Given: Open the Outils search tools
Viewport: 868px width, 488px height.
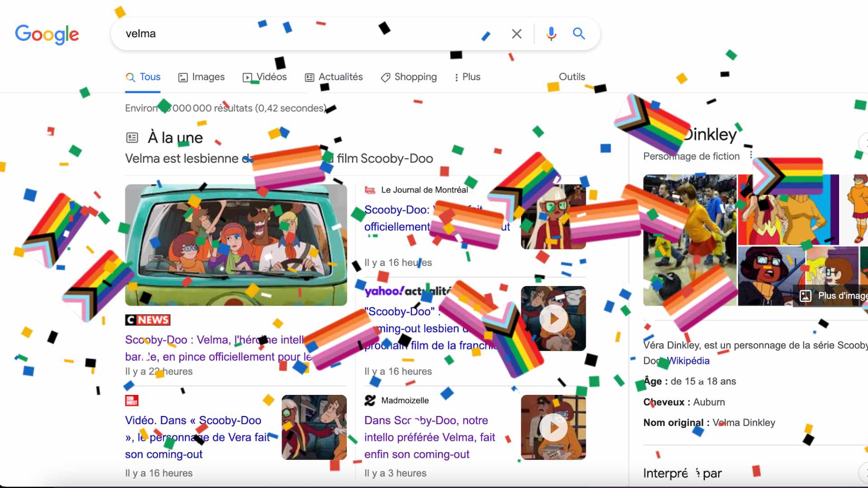Looking at the screenshot, I should pos(572,77).
